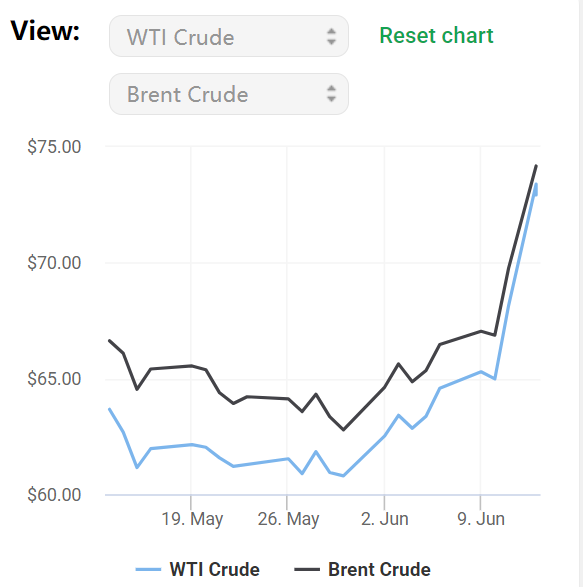
Task: Click the $70.00 y-axis label
Action: [x=54, y=263]
